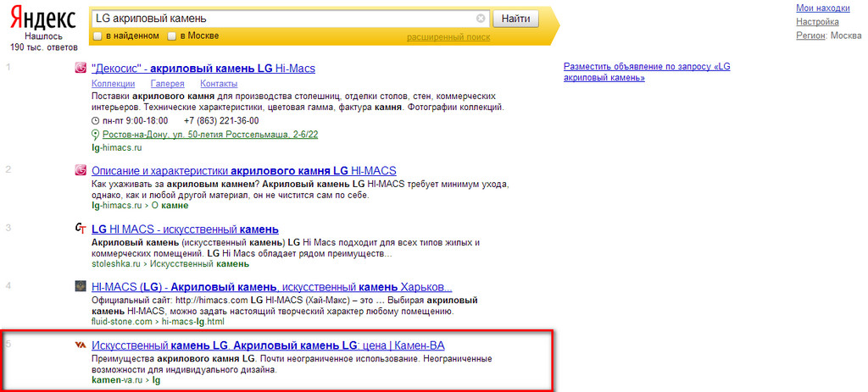Screen dimensions: 868x392
Task: Click the lg-himacs.ru URL under the first result
Action: (117, 147)
